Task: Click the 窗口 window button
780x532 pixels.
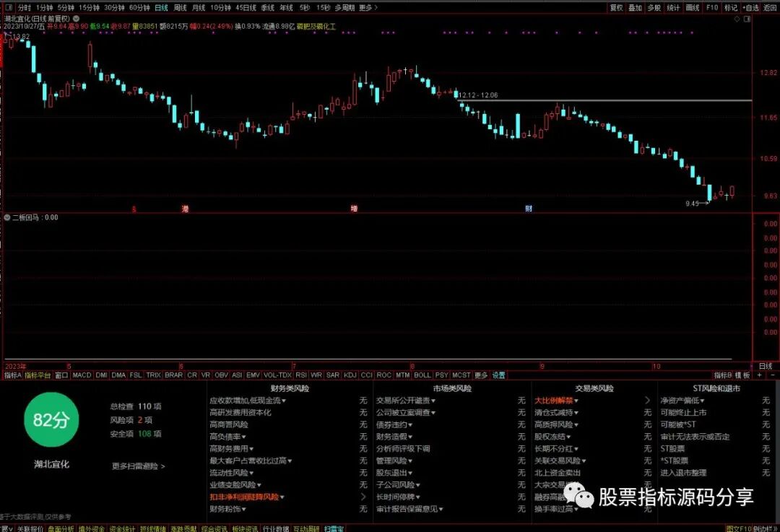Action: click(61, 375)
